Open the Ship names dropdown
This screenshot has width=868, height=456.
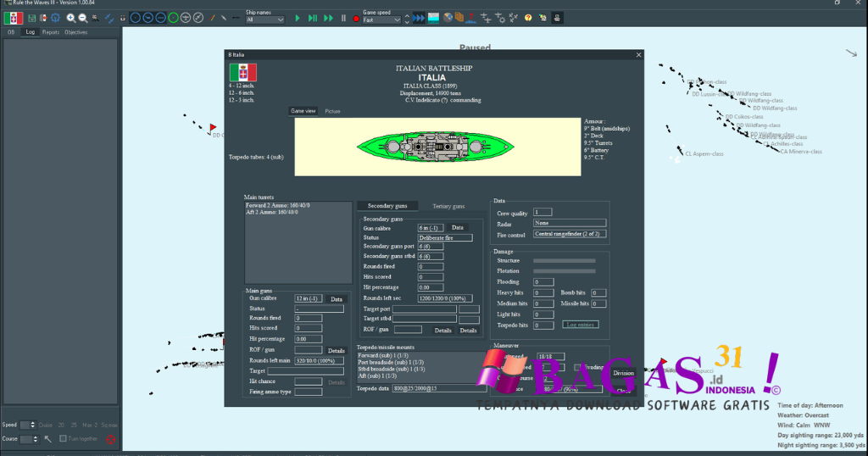coord(264,20)
